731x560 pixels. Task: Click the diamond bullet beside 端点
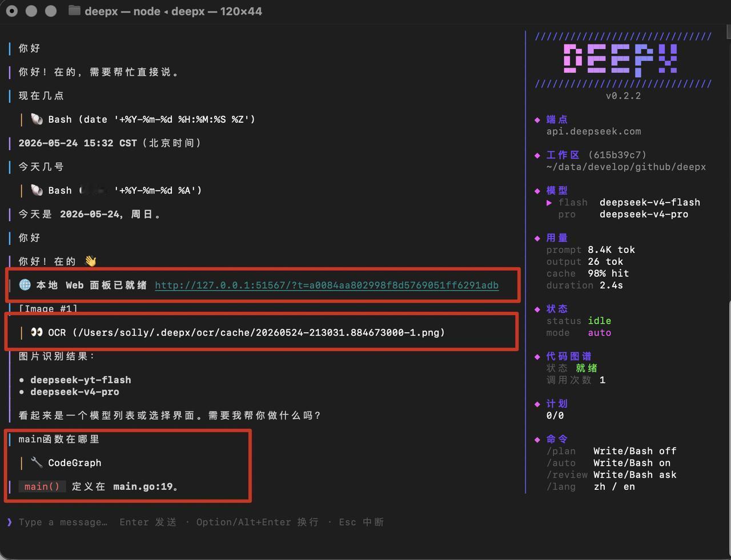(x=537, y=119)
